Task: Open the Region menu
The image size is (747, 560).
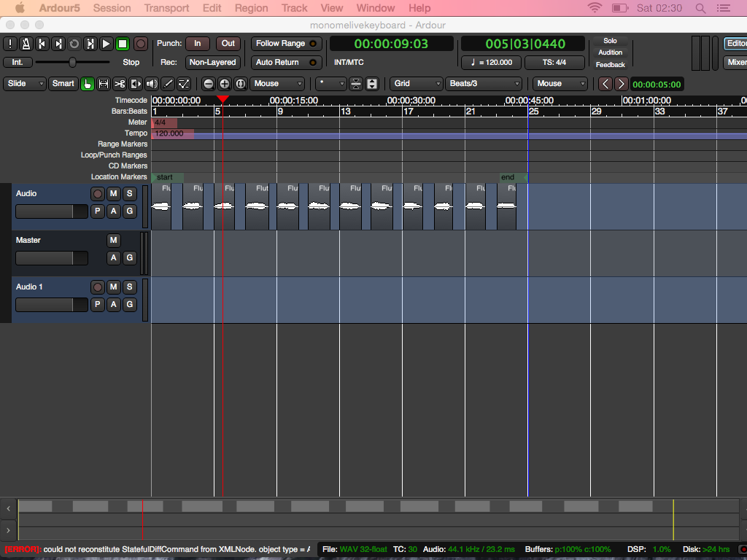Action: point(252,8)
